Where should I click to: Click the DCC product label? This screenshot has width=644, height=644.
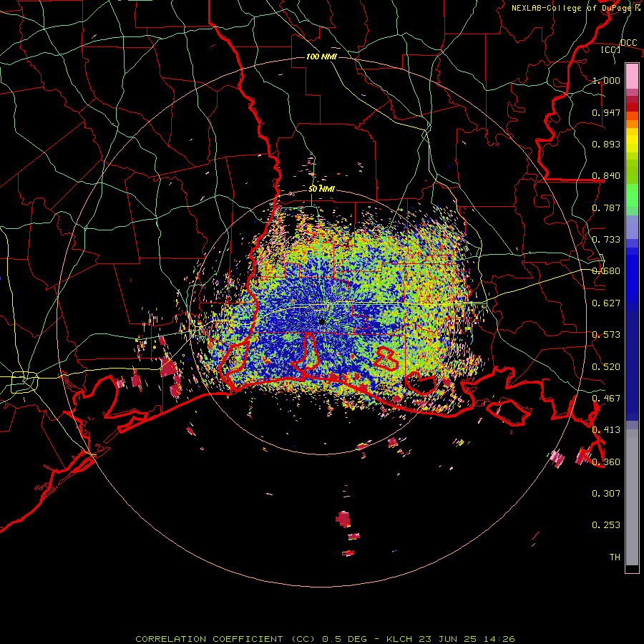point(628,43)
